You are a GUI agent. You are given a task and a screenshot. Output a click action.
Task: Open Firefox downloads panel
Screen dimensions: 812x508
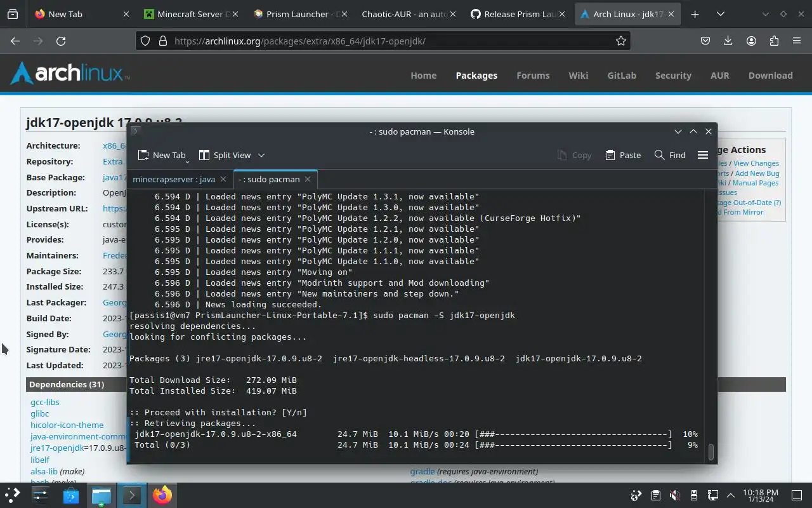tap(728, 41)
